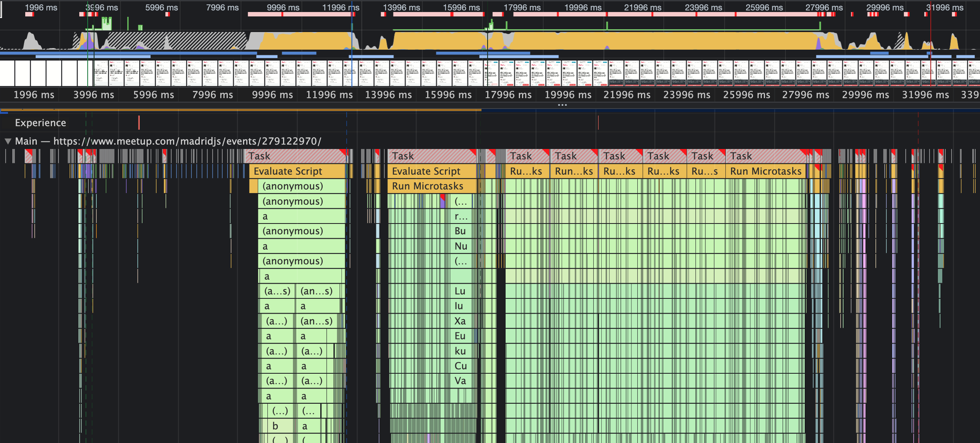980x443 pixels.
Task: Click the 'Xa' function frame
Action: [x=460, y=321]
